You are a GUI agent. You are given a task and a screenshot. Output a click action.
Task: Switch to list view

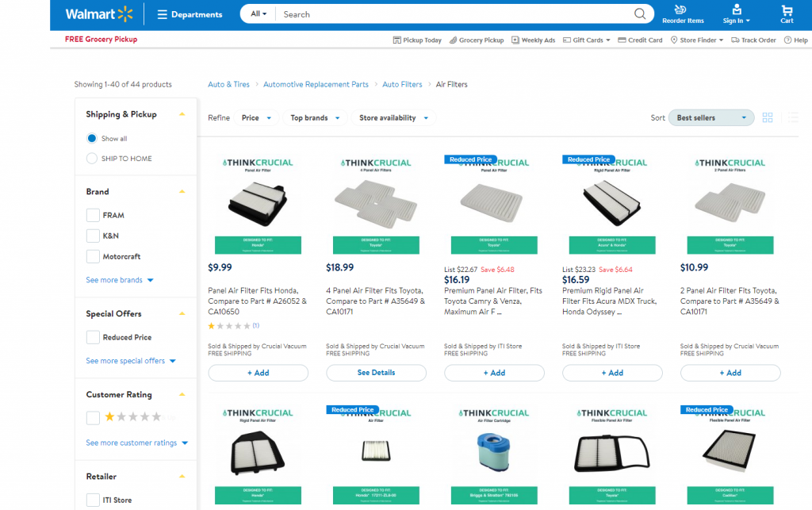click(x=793, y=117)
